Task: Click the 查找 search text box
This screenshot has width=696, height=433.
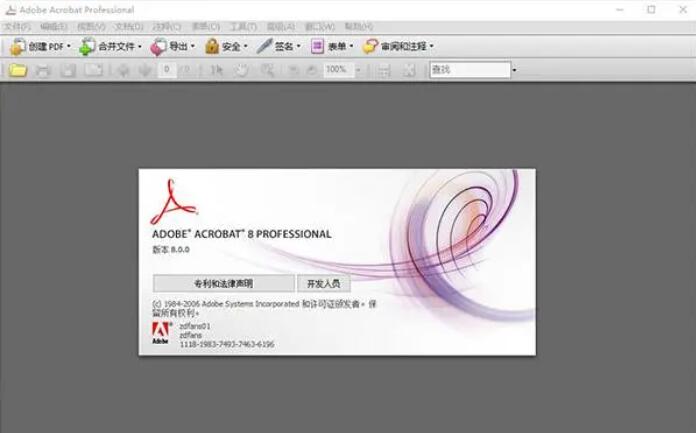Action: [470, 70]
